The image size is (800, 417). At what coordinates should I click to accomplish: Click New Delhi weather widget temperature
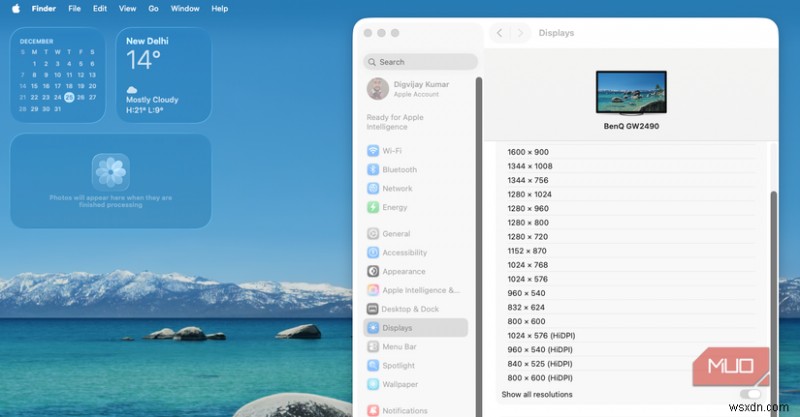click(143, 60)
